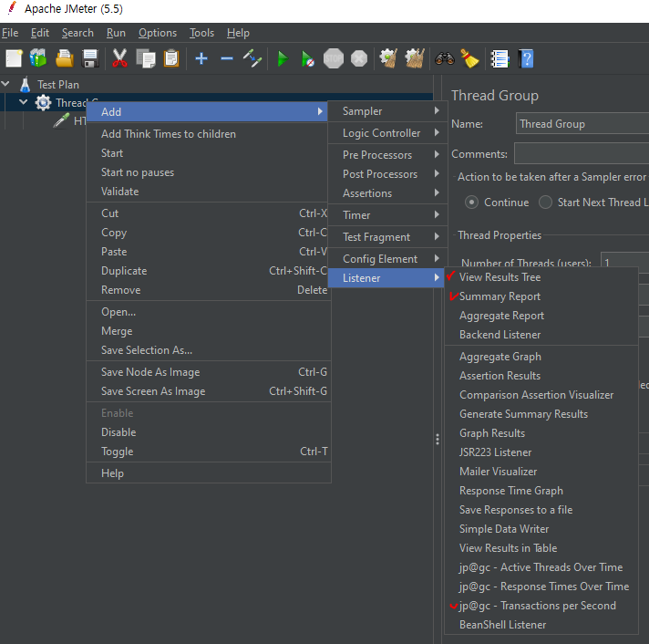This screenshot has height=644, width=649.
Task: Click the Search binoculars icon
Action: pyautogui.click(x=445, y=58)
